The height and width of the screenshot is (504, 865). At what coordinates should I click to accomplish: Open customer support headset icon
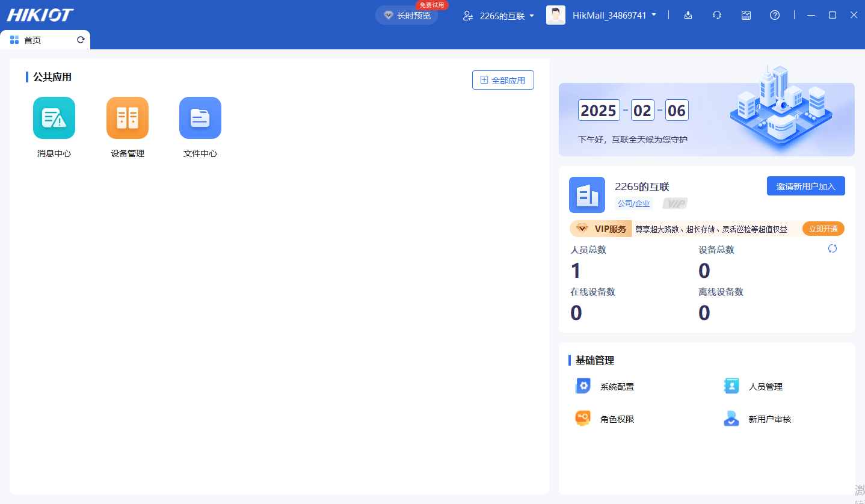[x=717, y=15]
